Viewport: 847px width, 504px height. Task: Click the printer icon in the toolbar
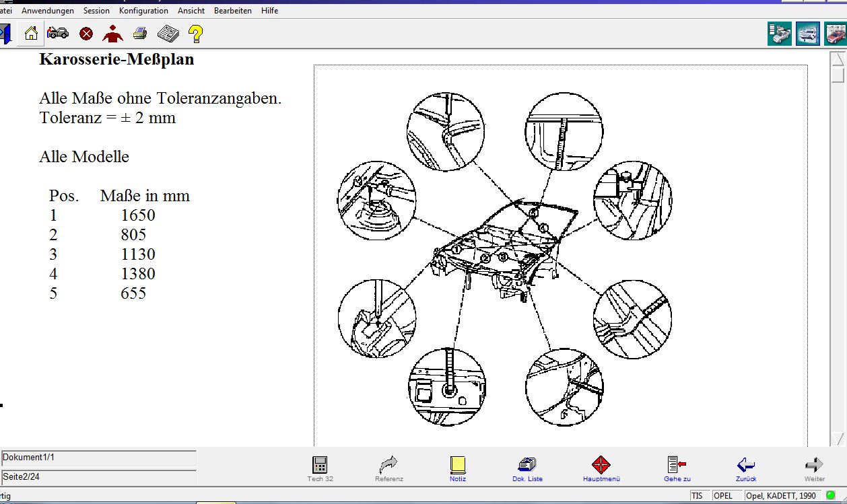coord(140,34)
